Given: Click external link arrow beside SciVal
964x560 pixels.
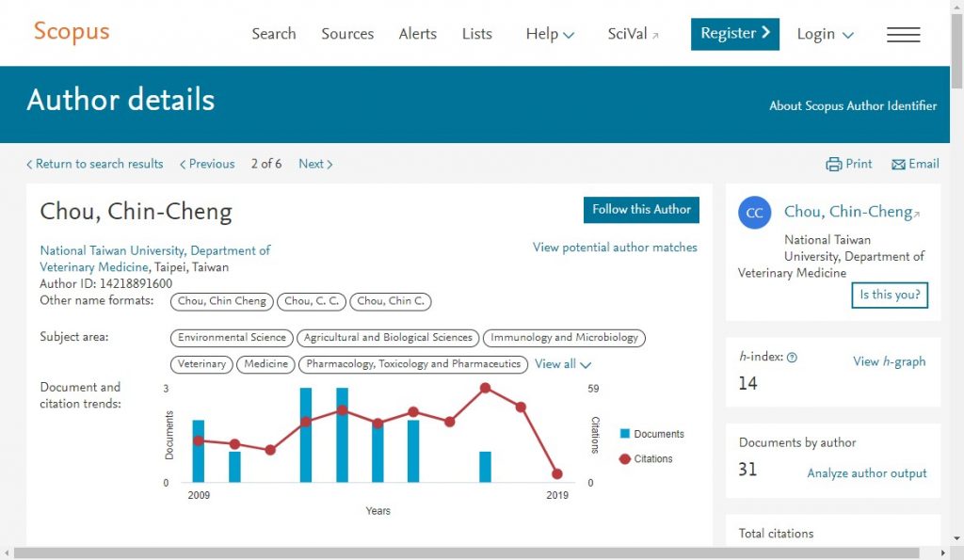Looking at the screenshot, I should [655, 36].
